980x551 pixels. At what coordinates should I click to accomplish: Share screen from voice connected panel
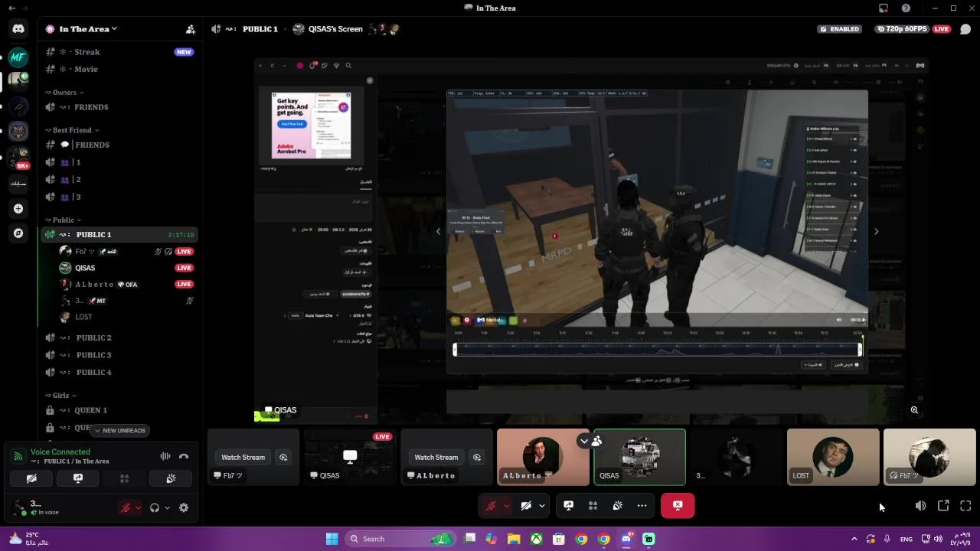click(77, 478)
